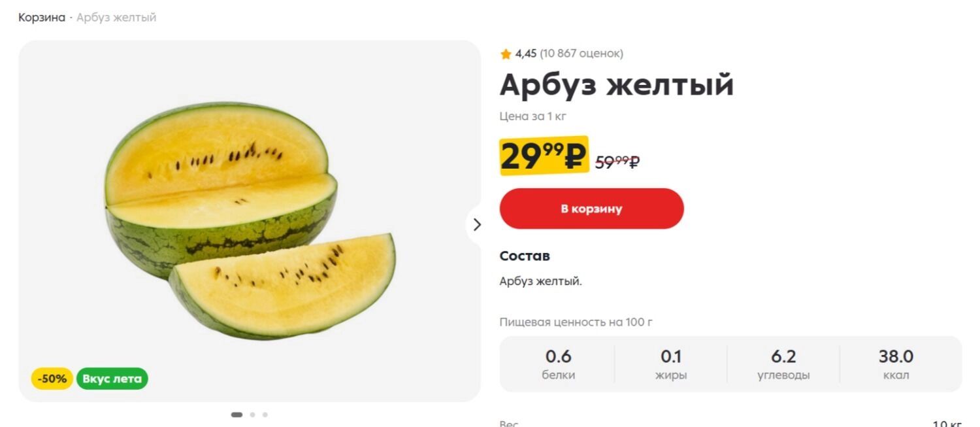Select the second carousel indicator dot
The width and height of the screenshot is (980, 427).
click(x=253, y=414)
